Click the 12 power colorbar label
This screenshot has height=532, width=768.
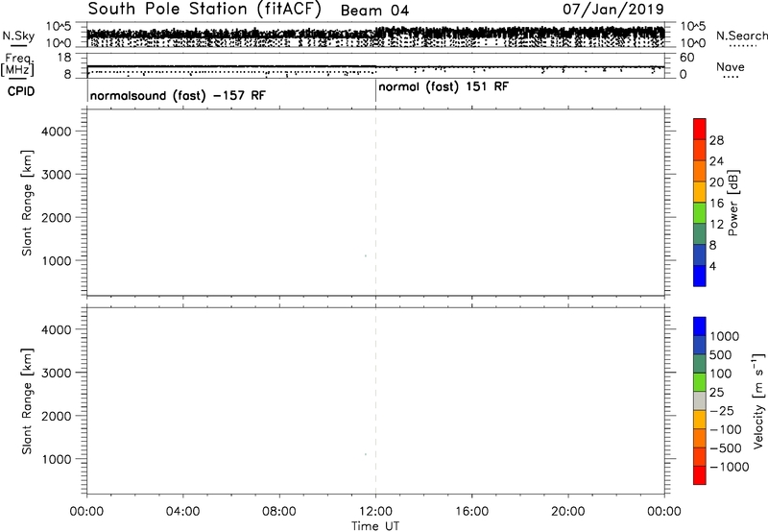pos(716,225)
